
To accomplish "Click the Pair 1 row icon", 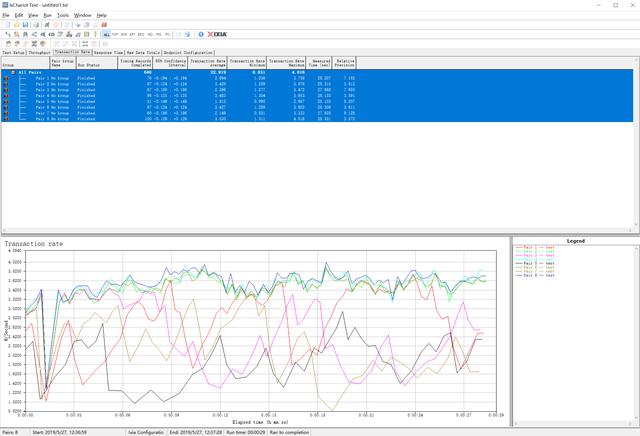I will 7,78.
